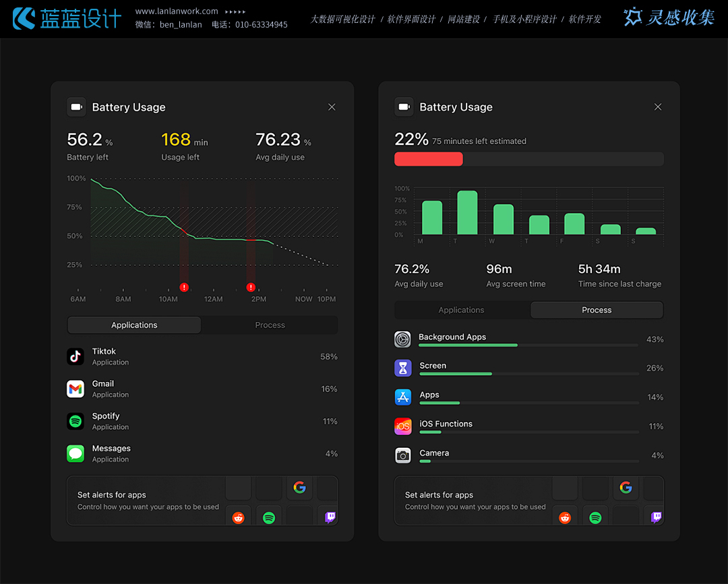Click the iOS Functions icon
The image size is (728, 584).
tap(402, 426)
